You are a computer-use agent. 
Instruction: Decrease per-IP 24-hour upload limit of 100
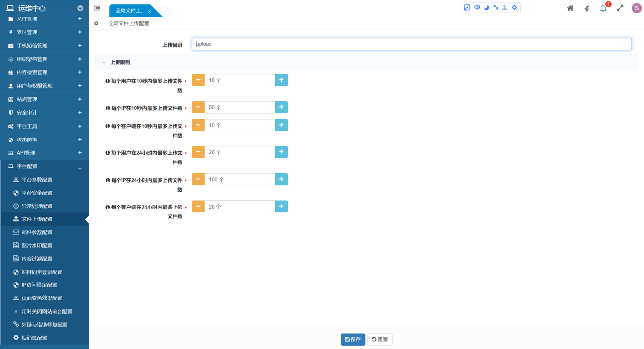click(198, 179)
